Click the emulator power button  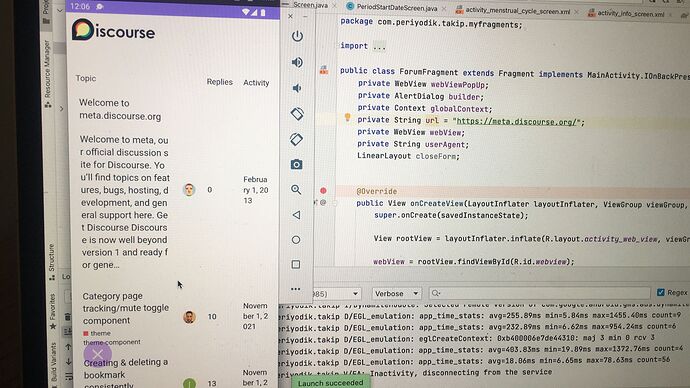click(297, 36)
